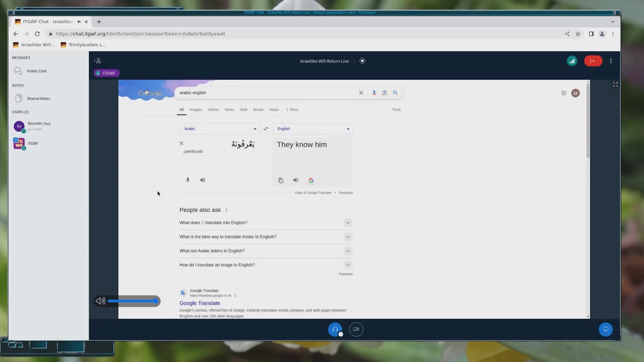Toggle the listen-only headphones audio button
The image size is (644, 362).
tap(335, 329)
